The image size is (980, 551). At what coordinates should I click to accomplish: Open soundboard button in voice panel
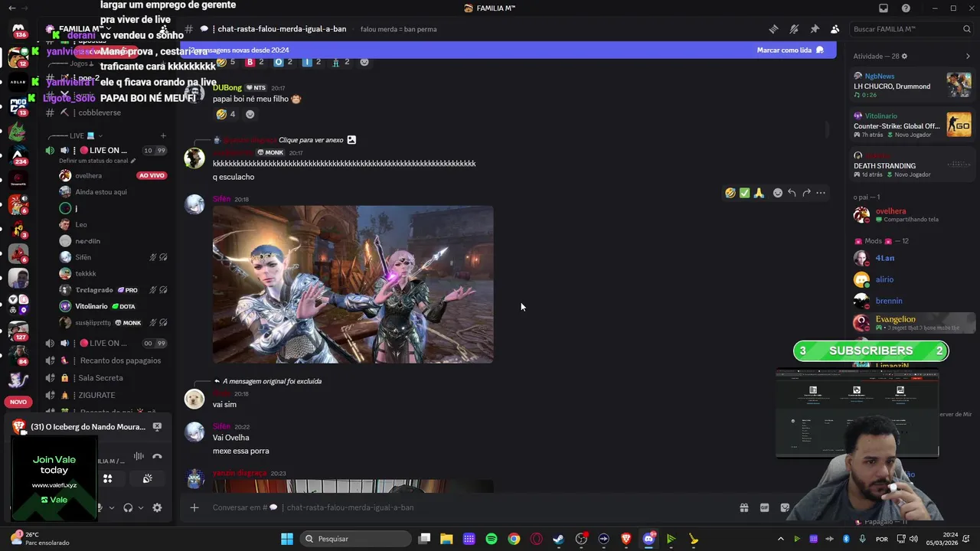pos(147,478)
